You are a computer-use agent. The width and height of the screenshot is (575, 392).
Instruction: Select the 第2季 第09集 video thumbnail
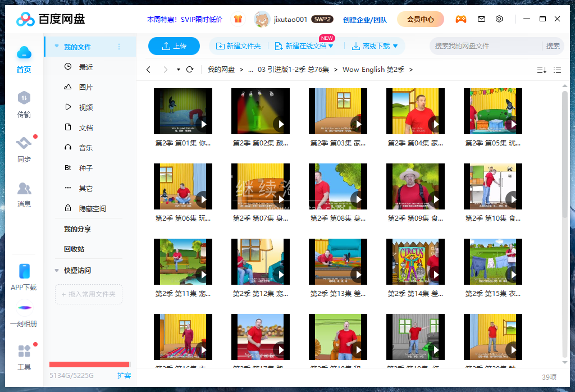[x=416, y=186]
